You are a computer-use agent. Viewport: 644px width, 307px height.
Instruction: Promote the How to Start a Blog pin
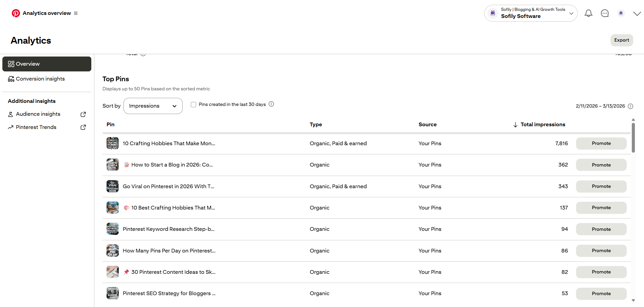tap(601, 165)
